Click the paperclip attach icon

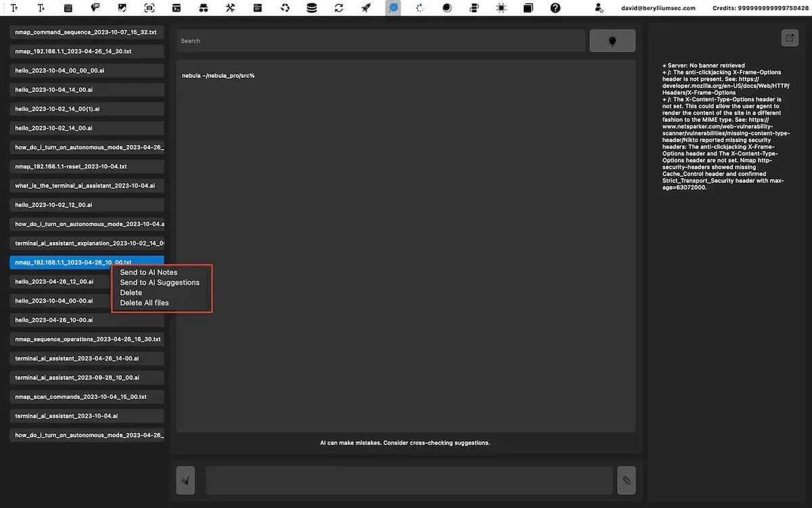click(626, 480)
